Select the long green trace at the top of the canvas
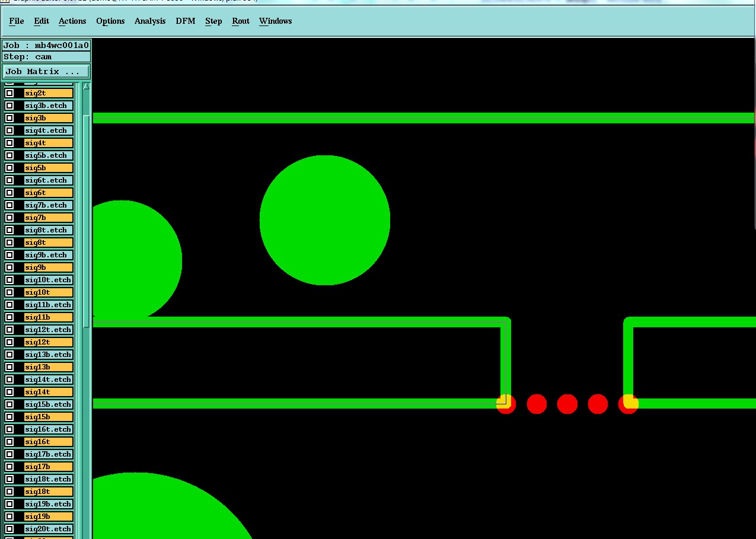 click(424, 118)
